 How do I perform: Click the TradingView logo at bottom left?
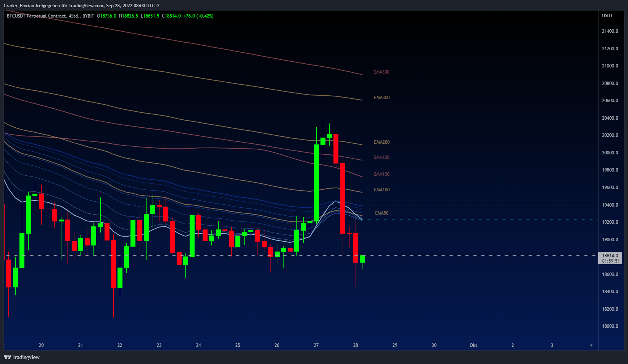(x=22, y=357)
